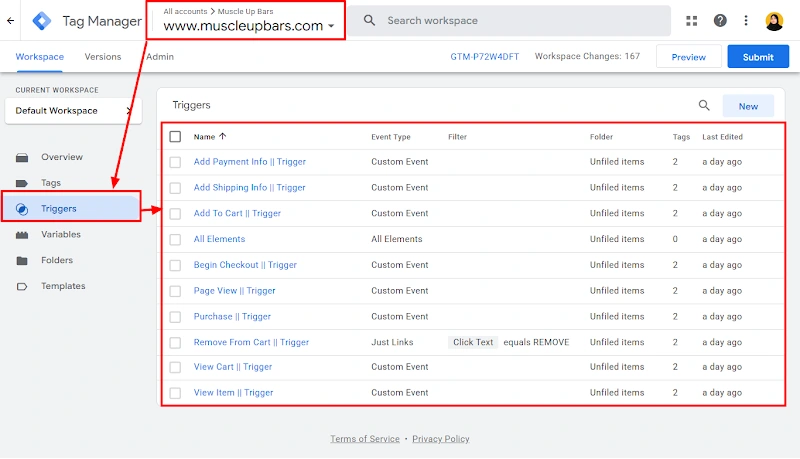Expand the Default Workspace selector
The height and width of the screenshot is (459, 800).
[73, 111]
